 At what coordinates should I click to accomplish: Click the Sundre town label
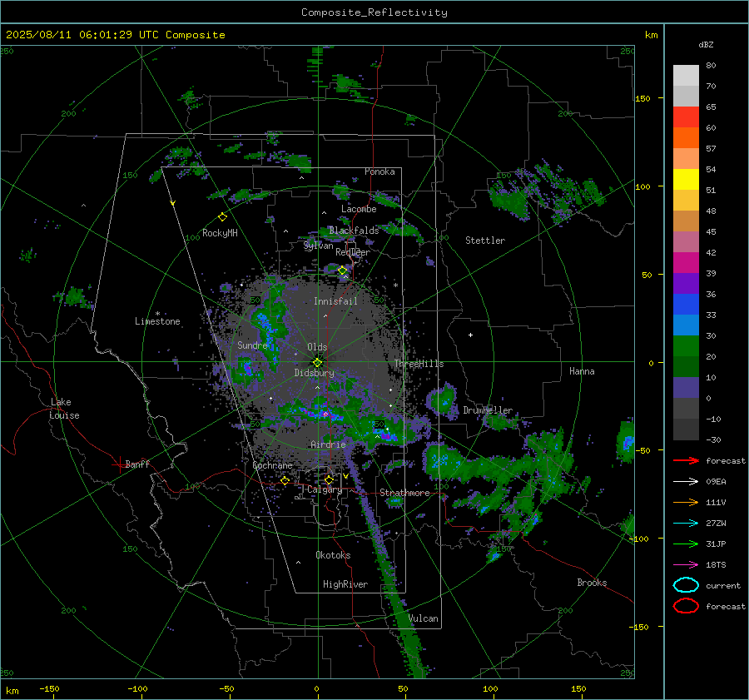(x=252, y=345)
